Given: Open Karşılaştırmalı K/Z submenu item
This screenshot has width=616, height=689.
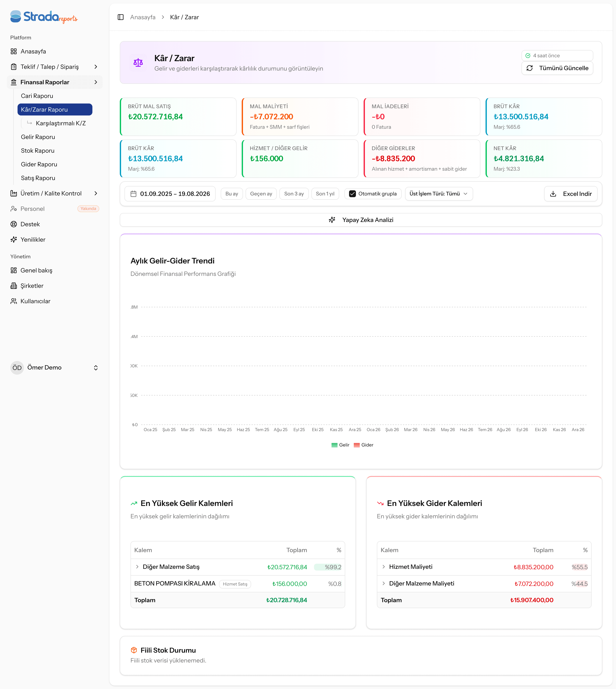Looking at the screenshot, I should coord(56,123).
